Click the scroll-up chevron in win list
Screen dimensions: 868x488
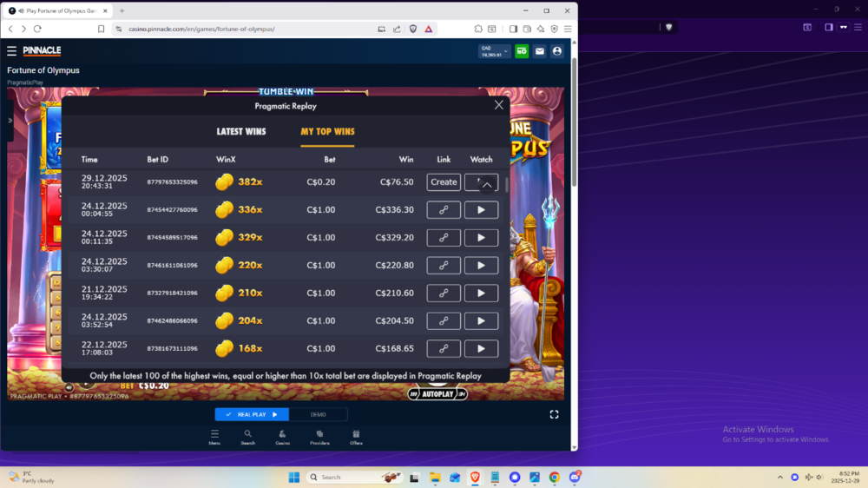[x=487, y=184]
